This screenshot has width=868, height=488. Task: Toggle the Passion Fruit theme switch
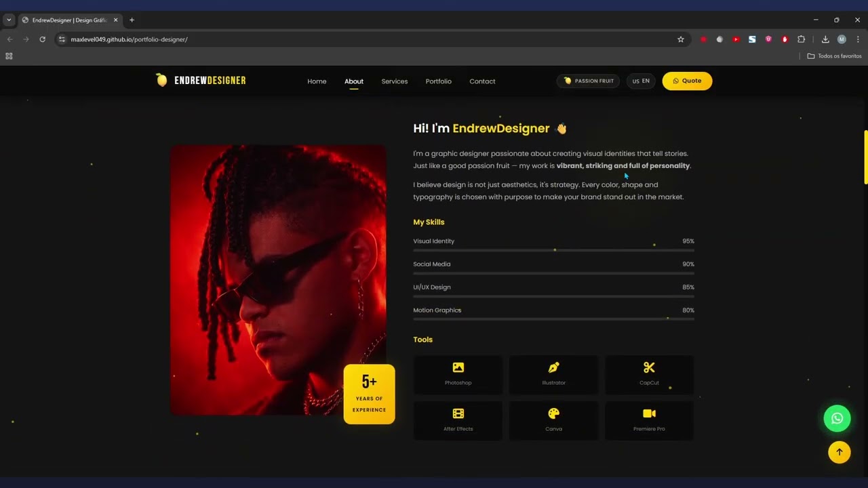coord(588,81)
